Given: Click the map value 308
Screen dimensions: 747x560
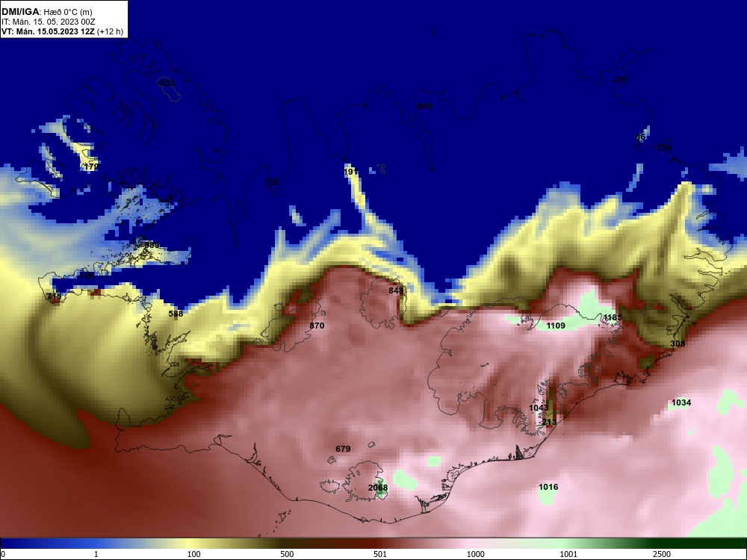Looking at the screenshot, I should coord(678,343).
